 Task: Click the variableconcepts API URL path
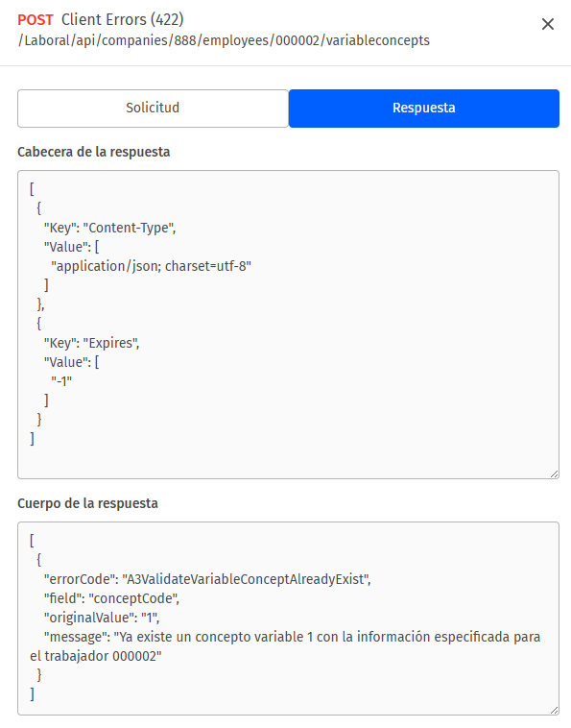(224, 41)
